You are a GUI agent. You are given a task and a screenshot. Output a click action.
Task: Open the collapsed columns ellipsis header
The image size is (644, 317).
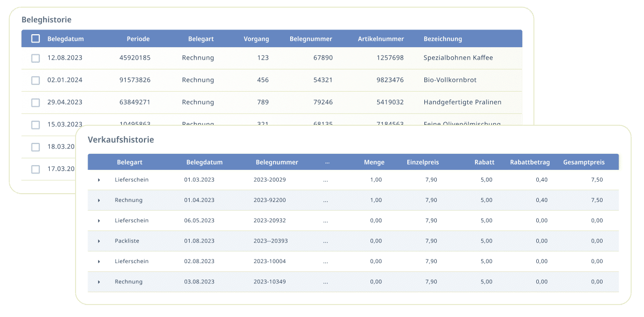coord(327,162)
